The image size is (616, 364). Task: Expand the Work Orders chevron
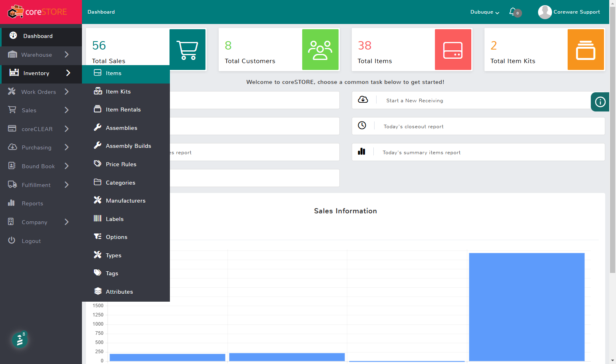coord(67,91)
